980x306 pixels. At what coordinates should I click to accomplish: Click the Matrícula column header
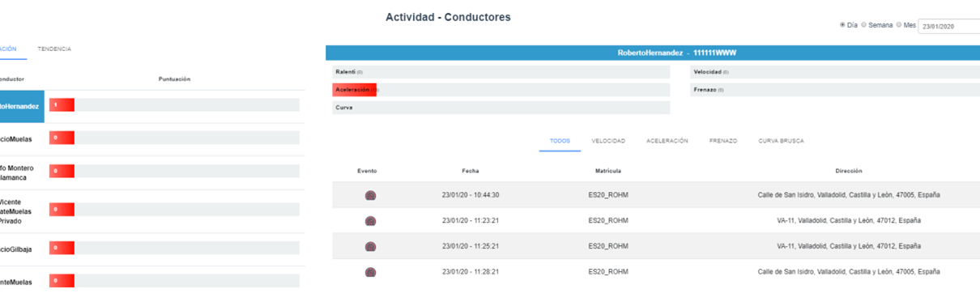[x=608, y=171]
